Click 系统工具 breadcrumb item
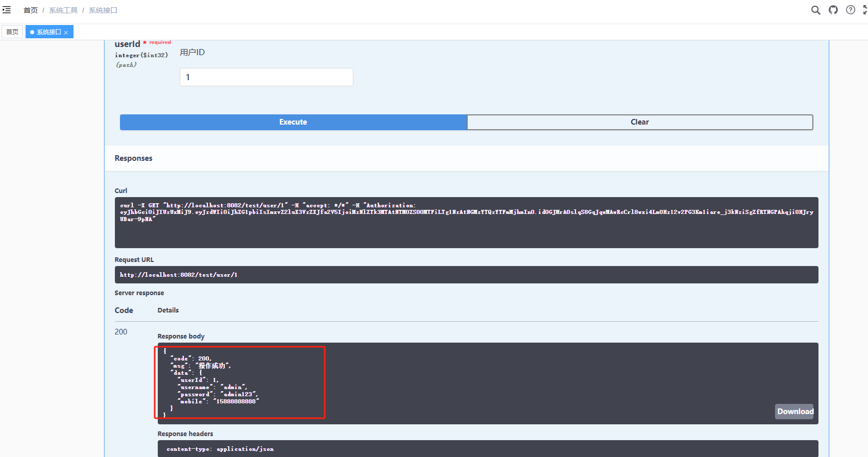The image size is (868, 457). 63,10
